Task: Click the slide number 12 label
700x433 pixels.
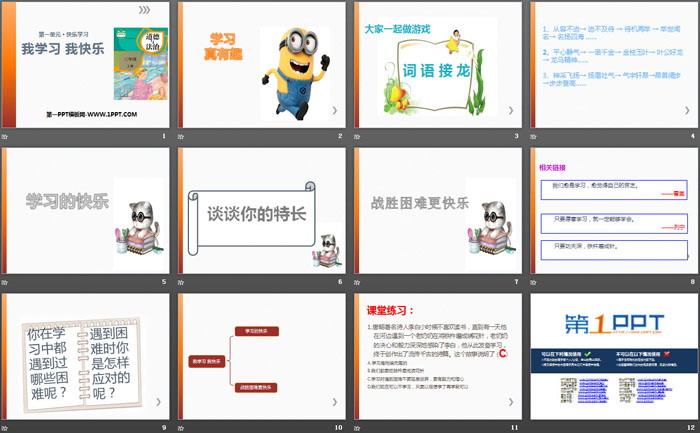Action: pyautogui.click(x=691, y=428)
